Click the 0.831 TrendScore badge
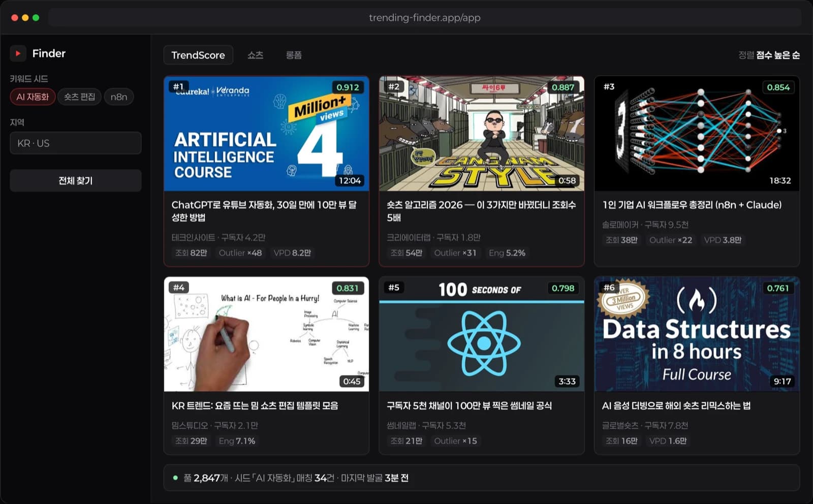The width and height of the screenshot is (813, 504). pos(348,288)
